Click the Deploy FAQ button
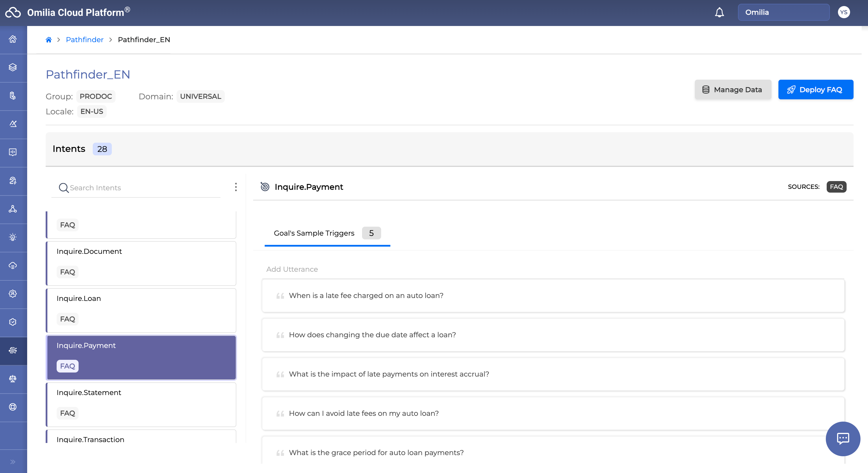Image resolution: width=868 pixels, height=473 pixels. [815, 90]
